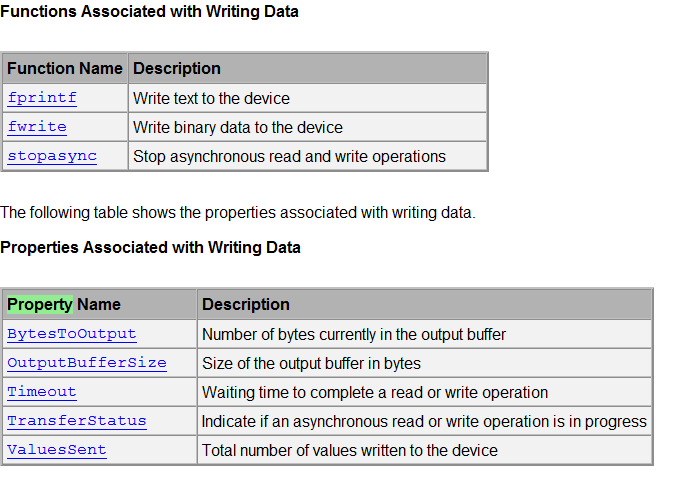Open the TransferStatus property link
Image resolution: width=679 pixels, height=484 pixels.
(77, 421)
